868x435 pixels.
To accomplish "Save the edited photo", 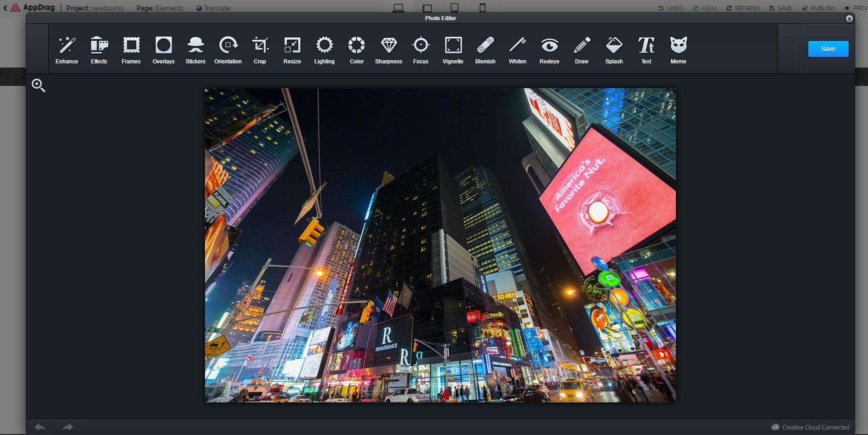I will pos(828,48).
